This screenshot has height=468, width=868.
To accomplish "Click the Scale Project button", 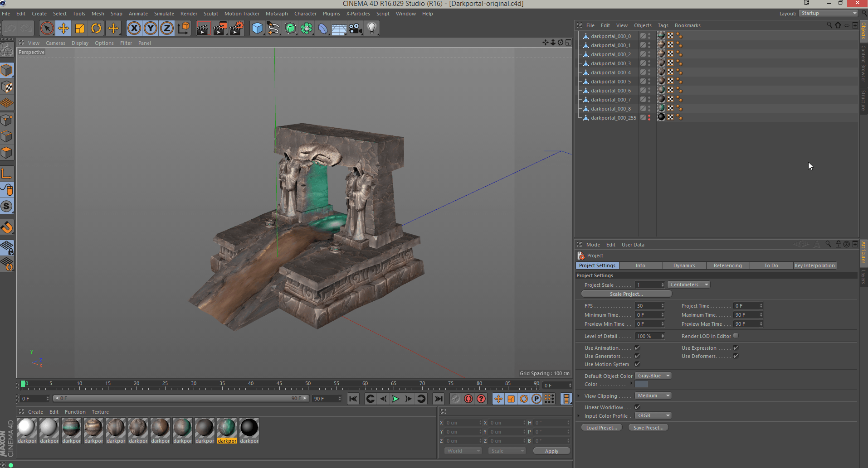I will coord(626,294).
